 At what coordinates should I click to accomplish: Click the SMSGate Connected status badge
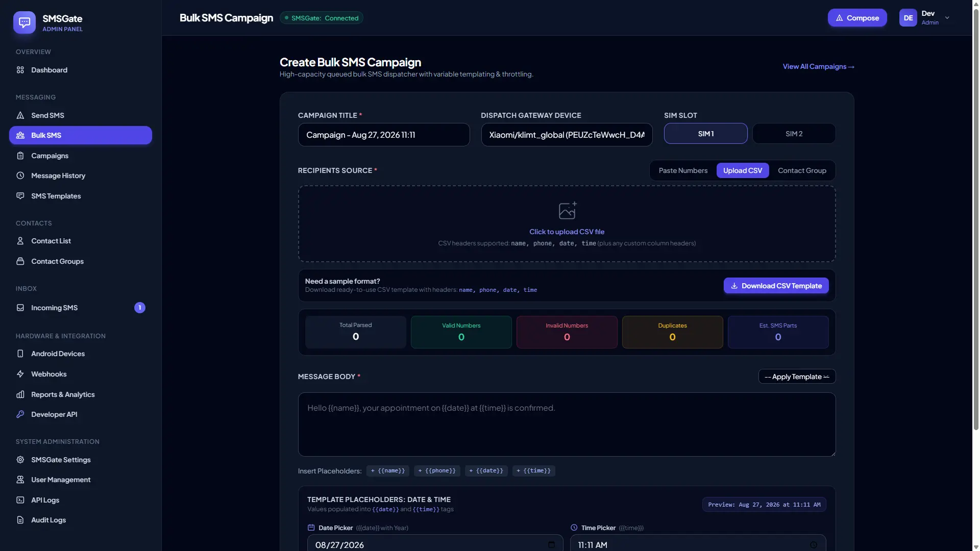[x=322, y=18]
